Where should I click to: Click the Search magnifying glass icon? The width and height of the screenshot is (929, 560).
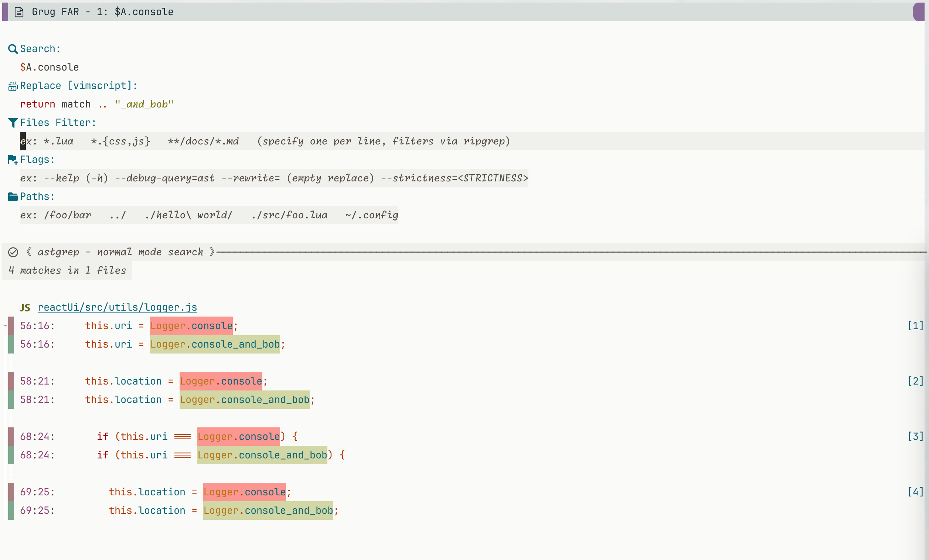click(x=13, y=49)
